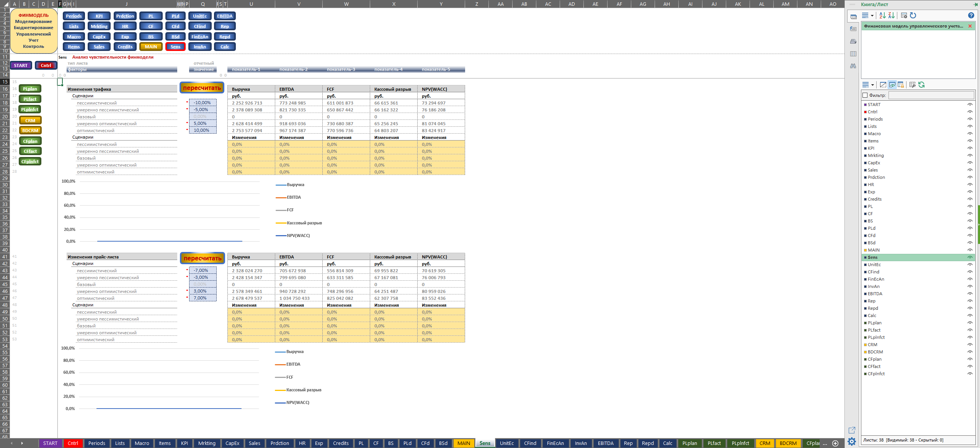The width and height of the screenshot is (980, 448).
Task: Toggle visibility eye for Macro sheet
Action: (x=970, y=134)
